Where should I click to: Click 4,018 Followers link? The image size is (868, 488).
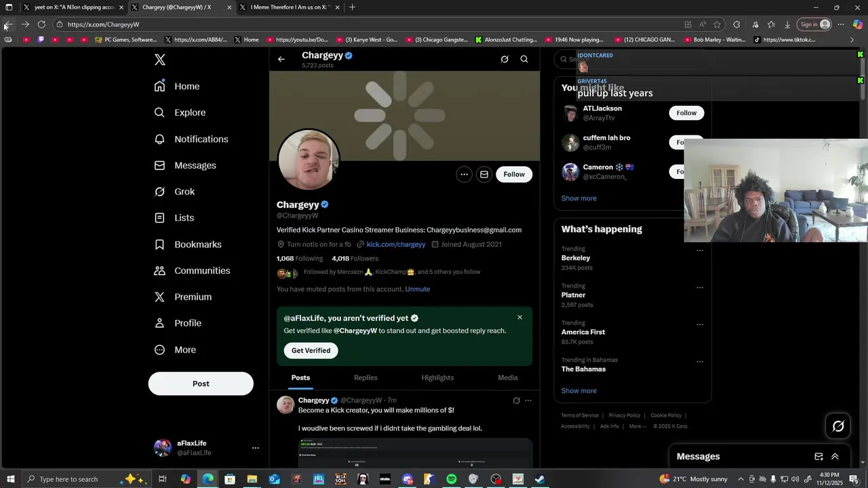[x=355, y=259]
